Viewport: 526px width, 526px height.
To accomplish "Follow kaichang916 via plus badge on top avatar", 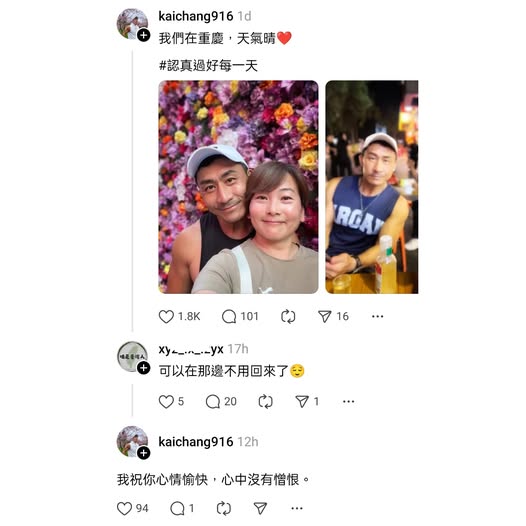I will pyautogui.click(x=144, y=35).
